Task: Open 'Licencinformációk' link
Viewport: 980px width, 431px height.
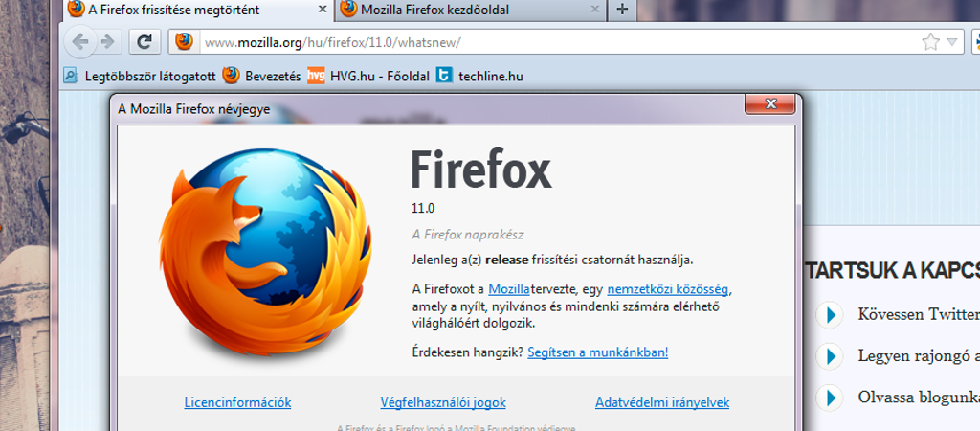Action: coord(237,402)
